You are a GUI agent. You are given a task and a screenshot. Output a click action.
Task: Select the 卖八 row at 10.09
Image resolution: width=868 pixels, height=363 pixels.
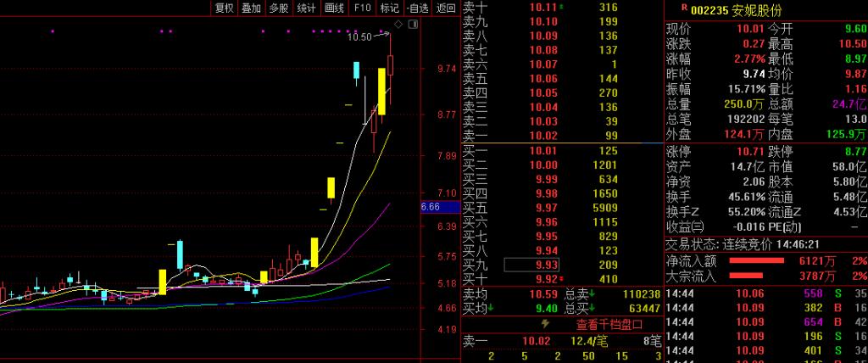(562, 36)
